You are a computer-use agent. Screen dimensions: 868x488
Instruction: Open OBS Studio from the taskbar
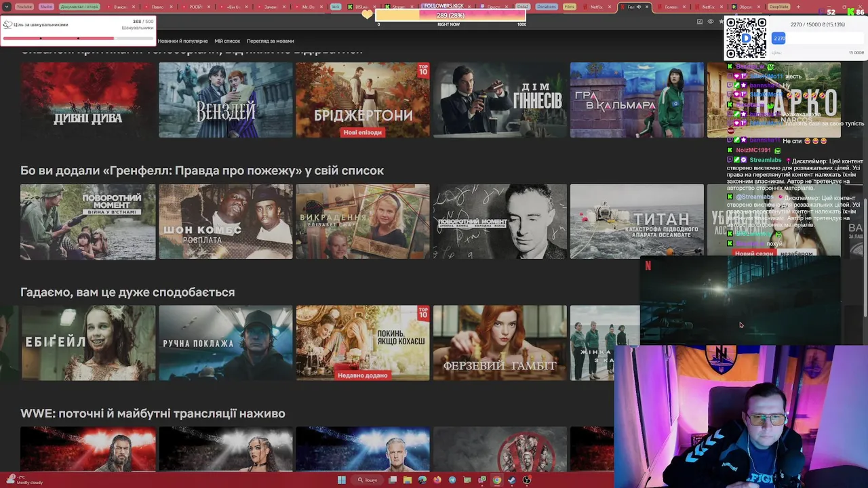527,480
